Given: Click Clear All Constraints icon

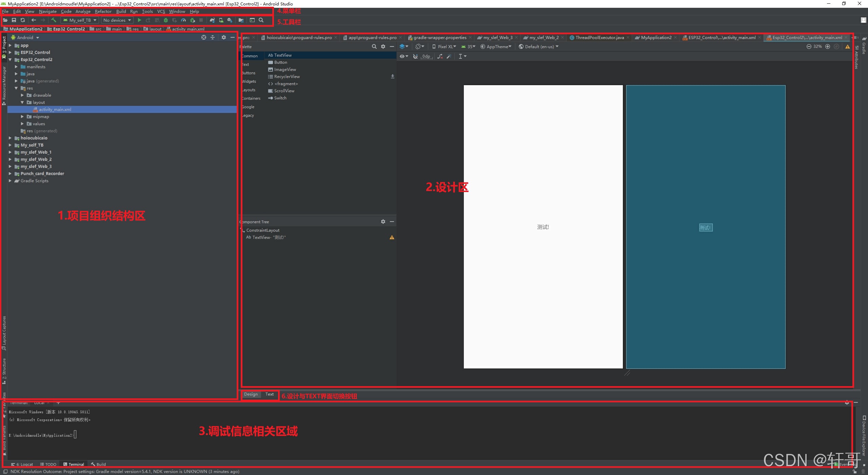Looking at the screenshot, I should pyautogui.click(x=440, y=56).
